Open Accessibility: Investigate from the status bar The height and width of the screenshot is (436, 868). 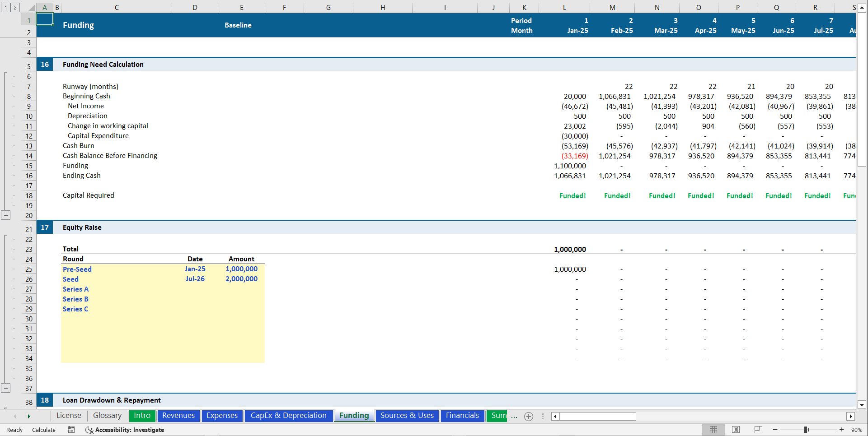click(125, 430)
